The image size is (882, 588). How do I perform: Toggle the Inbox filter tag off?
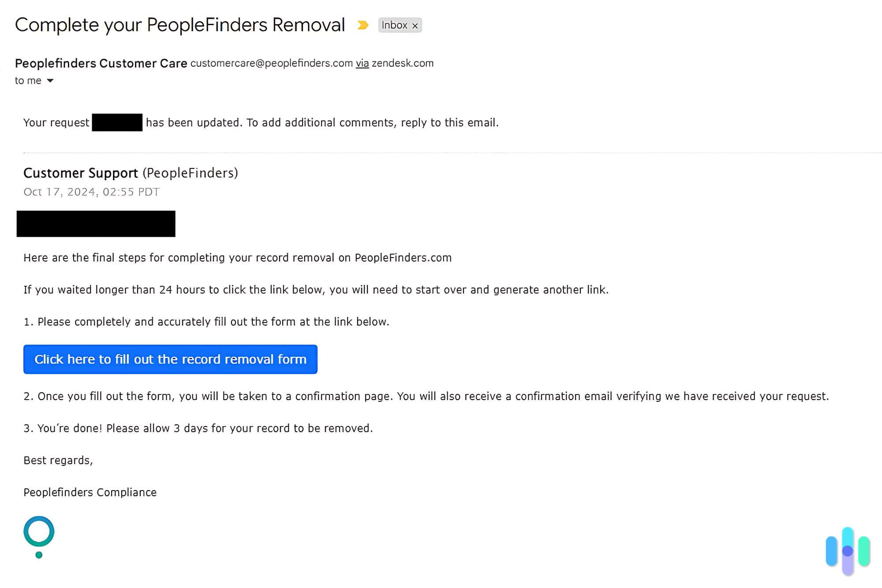tap(415, 25)
